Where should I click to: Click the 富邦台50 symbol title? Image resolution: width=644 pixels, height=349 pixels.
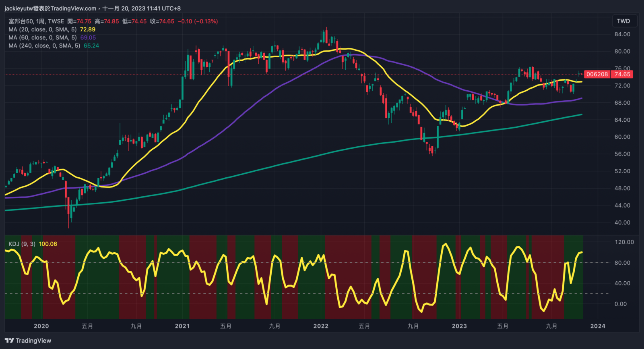[x=21, y=21]
